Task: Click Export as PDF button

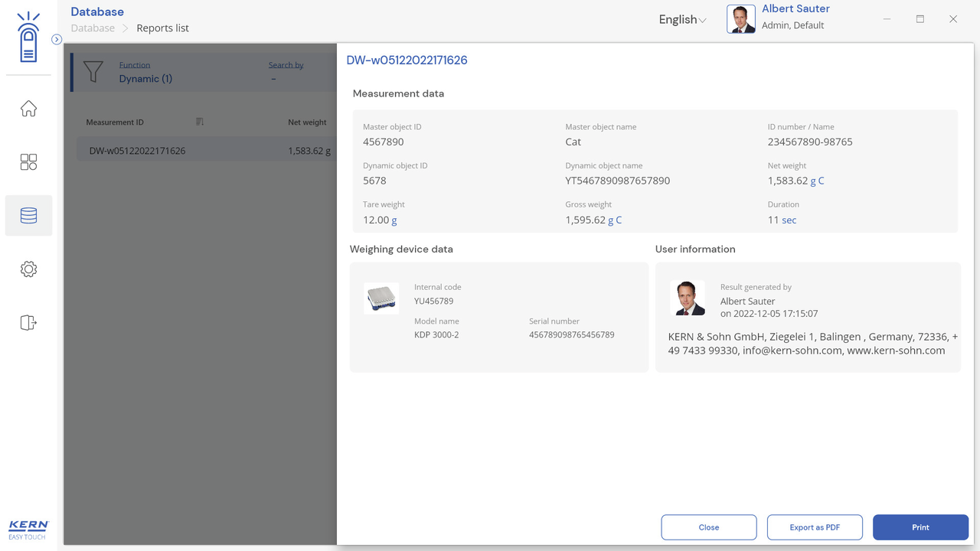Action: coord(815,527)
